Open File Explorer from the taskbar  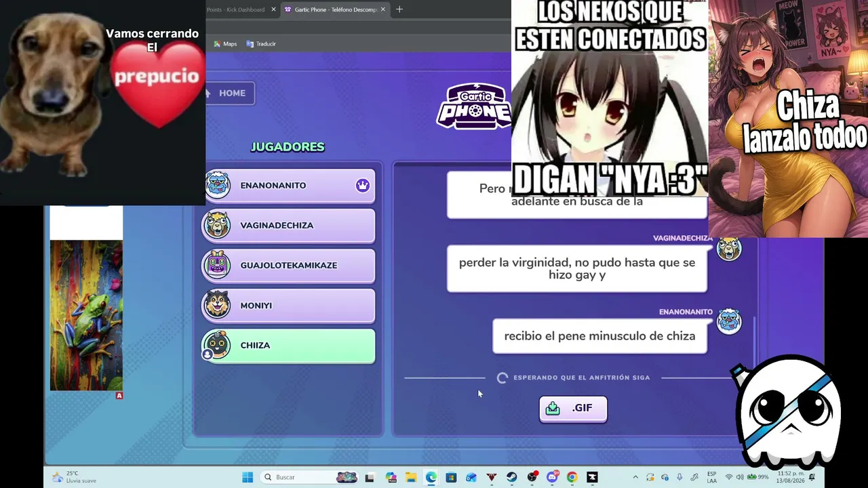411,477
